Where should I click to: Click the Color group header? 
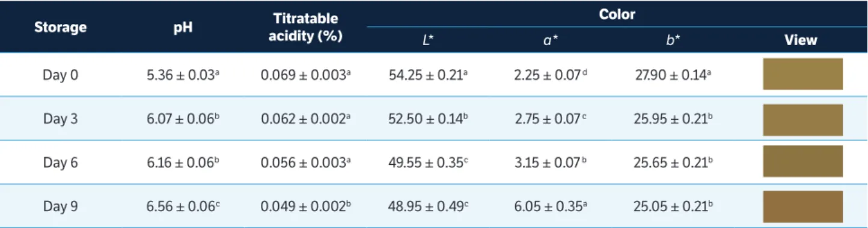click(617, 13)
